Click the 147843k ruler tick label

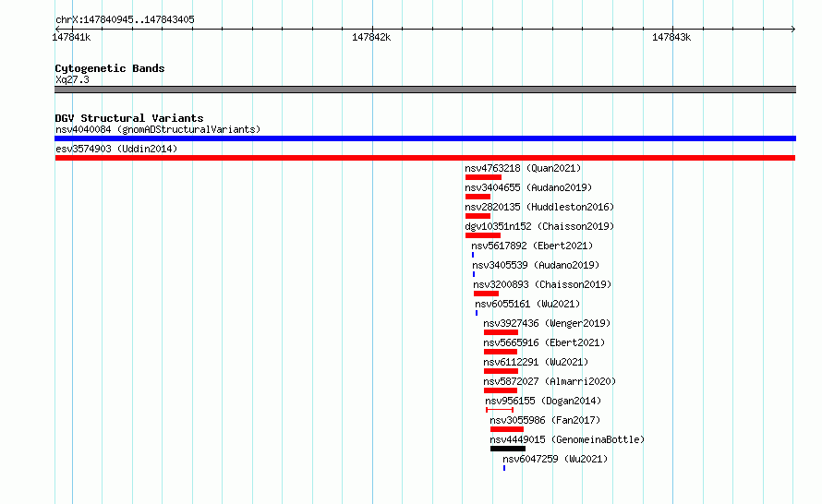(671, 37)
